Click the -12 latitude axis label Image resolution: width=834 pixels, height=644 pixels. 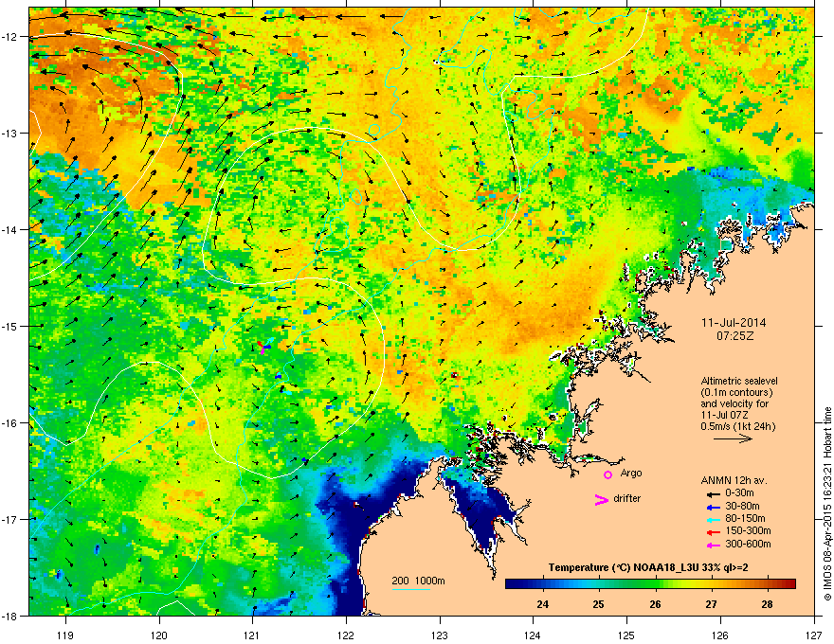tap(10, 37)
